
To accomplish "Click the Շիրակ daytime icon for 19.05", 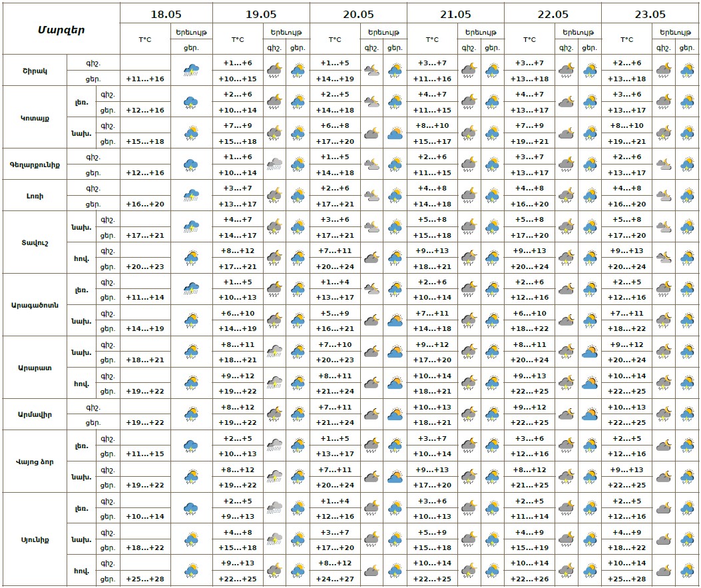I will pos(298,70).
